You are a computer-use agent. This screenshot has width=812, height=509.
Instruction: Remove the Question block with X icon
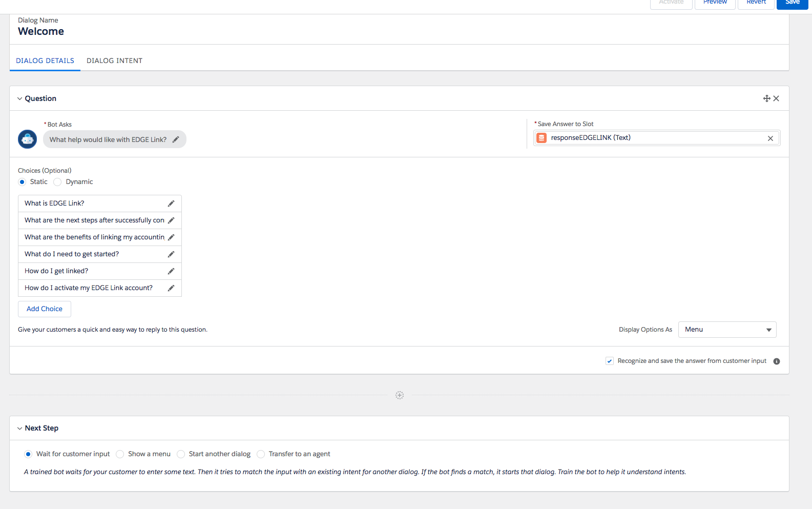(776, 98)
